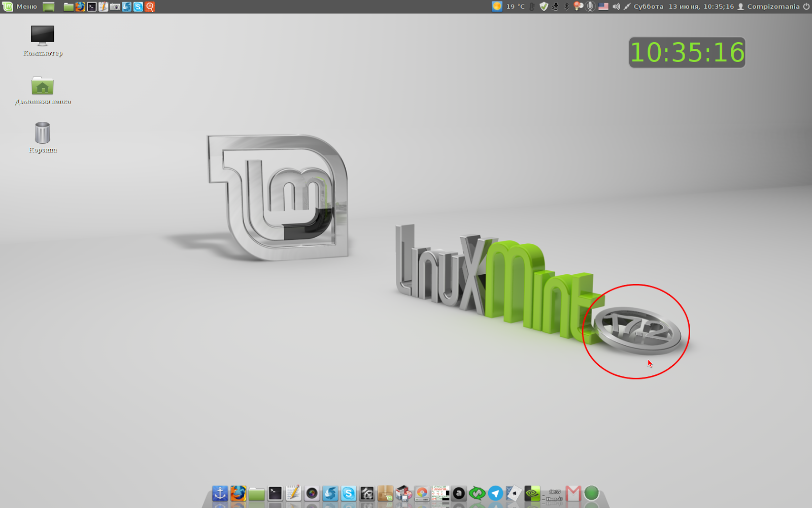Click the light bulb tray icon

[x=579, y=7]
